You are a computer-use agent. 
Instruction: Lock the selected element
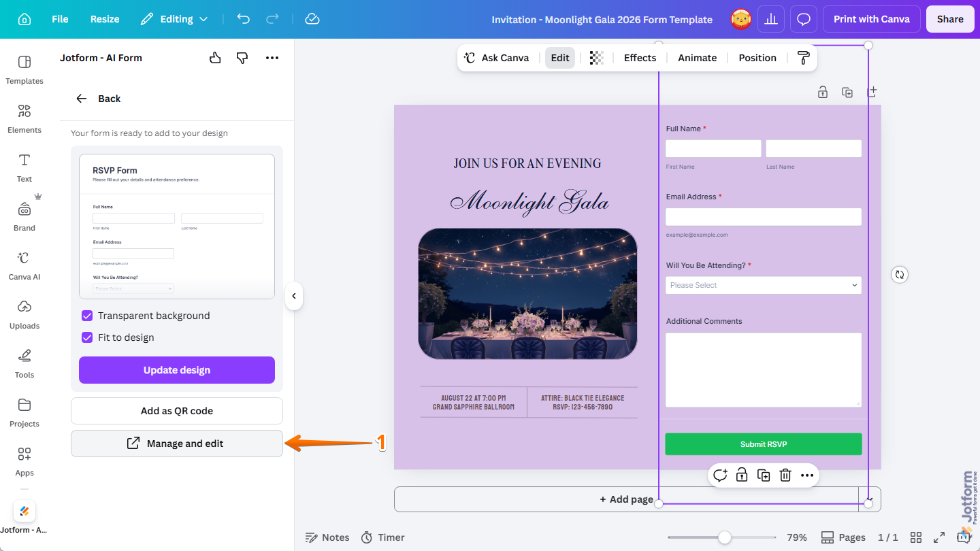[742, 475]
